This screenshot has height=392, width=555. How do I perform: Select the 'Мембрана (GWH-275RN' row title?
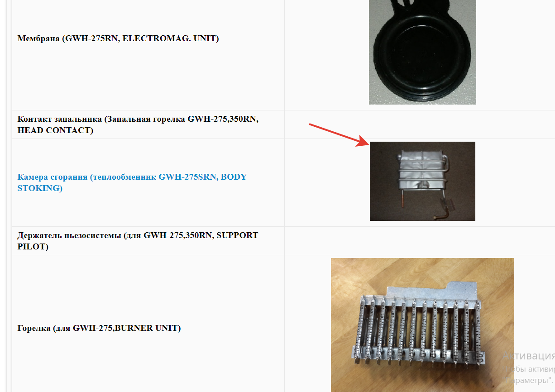68,39
